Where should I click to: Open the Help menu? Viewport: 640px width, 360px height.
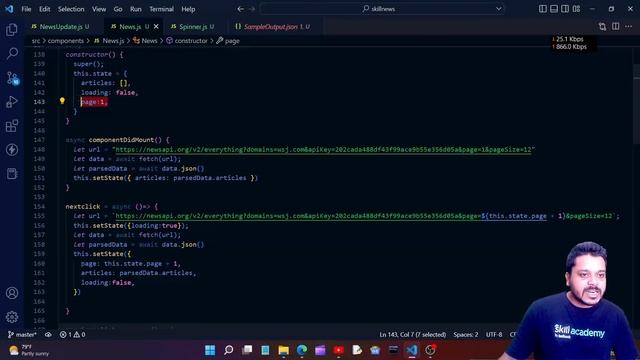[x=188, y=9]
